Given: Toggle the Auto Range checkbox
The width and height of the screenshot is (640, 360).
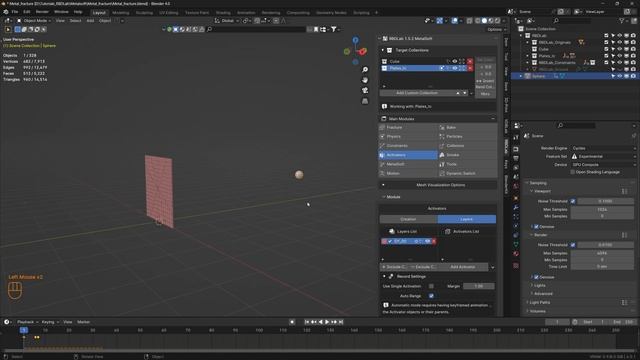Looking at the screenshot, I should 431,296.
